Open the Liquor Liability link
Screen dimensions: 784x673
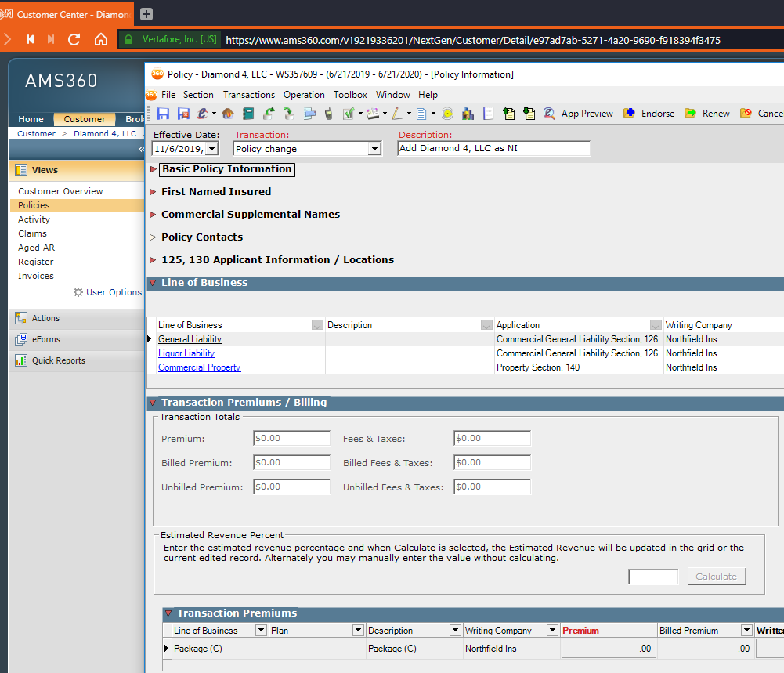tap(186, 353)
